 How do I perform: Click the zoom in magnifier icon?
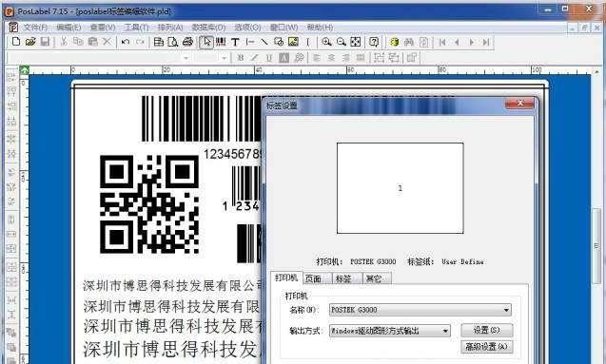[326, 42]
